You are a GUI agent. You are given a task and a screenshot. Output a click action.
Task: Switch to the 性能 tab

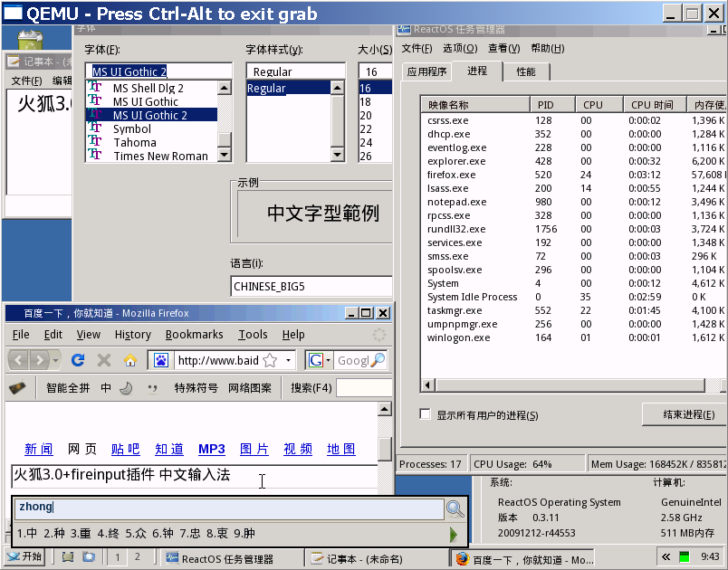tap(525, 71)
